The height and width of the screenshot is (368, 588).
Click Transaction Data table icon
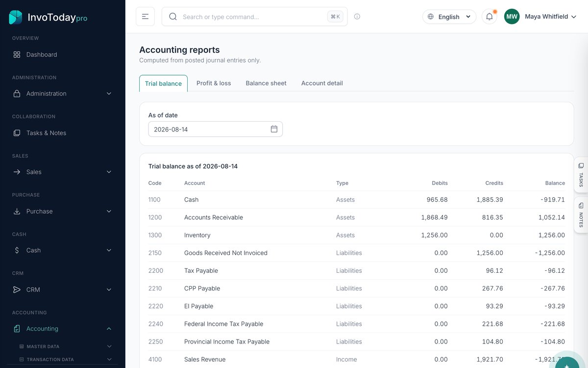pyautogui.click(x=22, y=360)
